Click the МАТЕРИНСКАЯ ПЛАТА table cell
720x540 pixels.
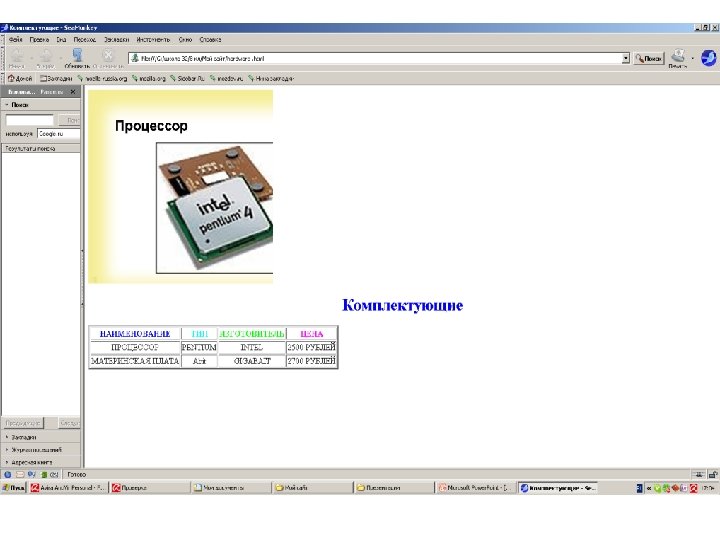tap(135, 361)
